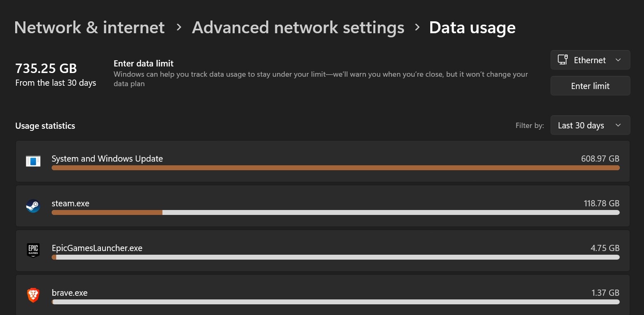Click the Epic Games Launcher icon

point(33,250)
